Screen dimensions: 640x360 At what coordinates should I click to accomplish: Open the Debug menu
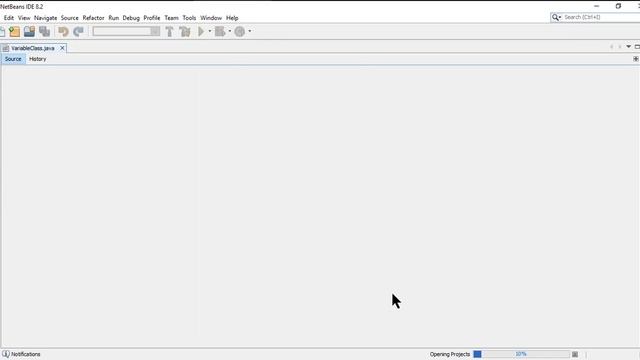(131, 18)
